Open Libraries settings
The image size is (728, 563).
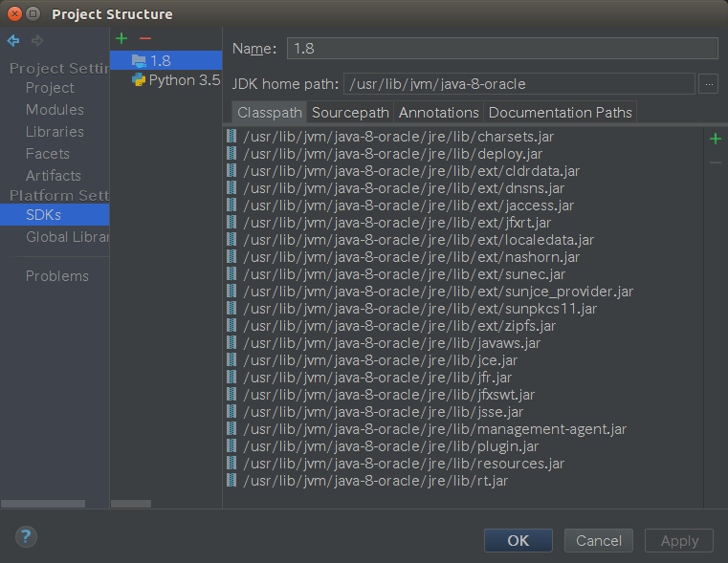55,132
